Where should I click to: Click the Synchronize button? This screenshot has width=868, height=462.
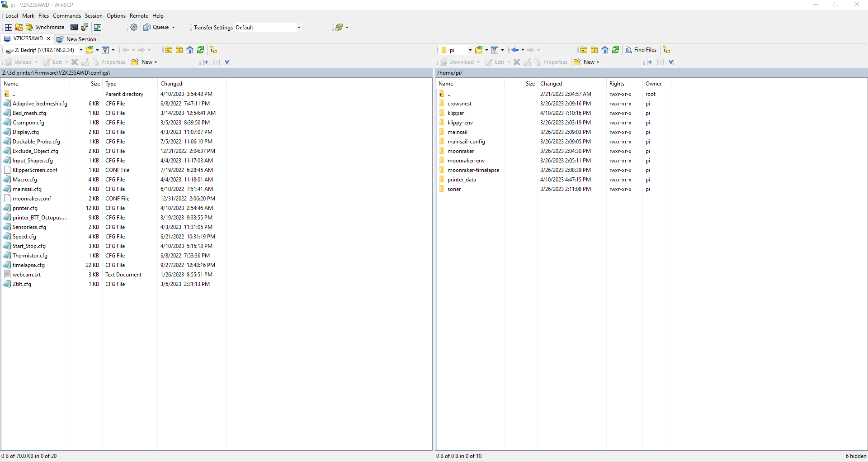pos(45,28)
